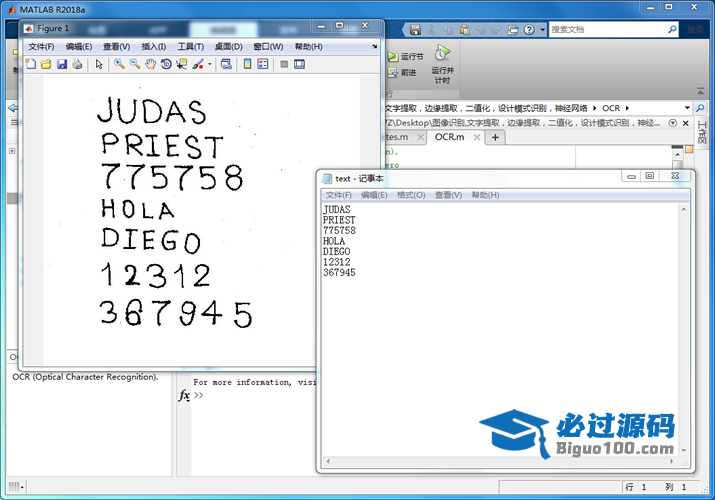Image resolution: width=715 pixels, height=500 pixels.
Task: Open the editor actions circular dropdown
Action: [673, 123]
